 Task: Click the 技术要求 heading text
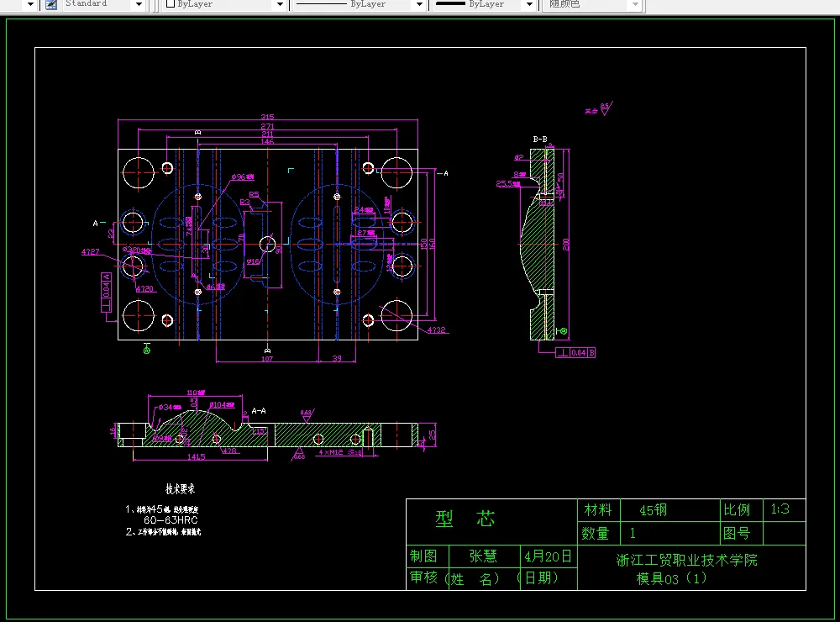180,489
